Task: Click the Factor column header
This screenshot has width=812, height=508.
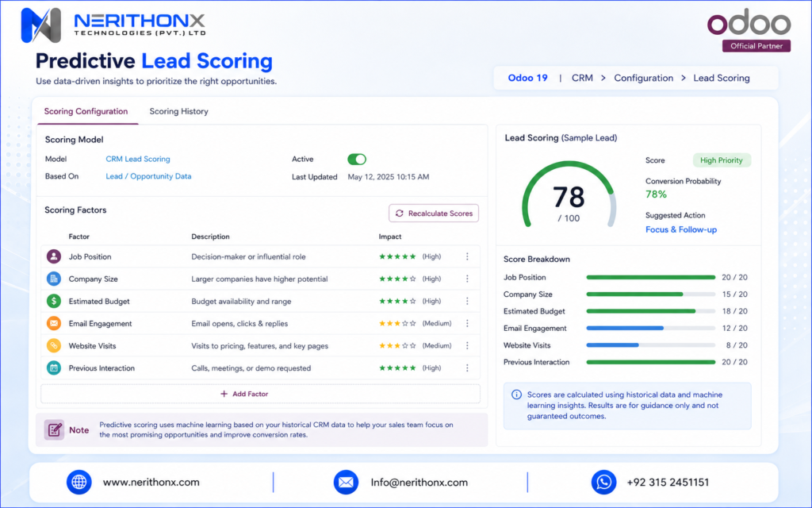Action: [x=79, y=237]
